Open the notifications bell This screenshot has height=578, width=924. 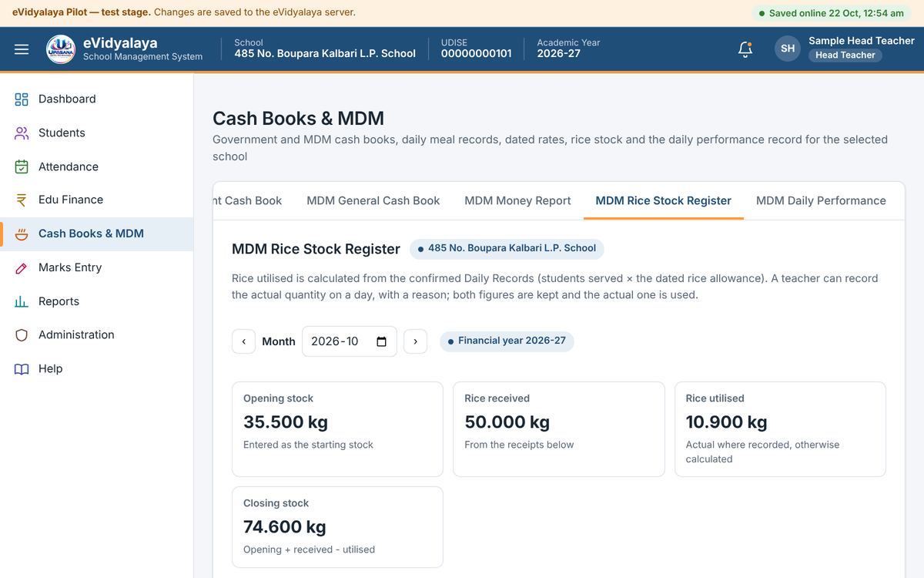745,49
